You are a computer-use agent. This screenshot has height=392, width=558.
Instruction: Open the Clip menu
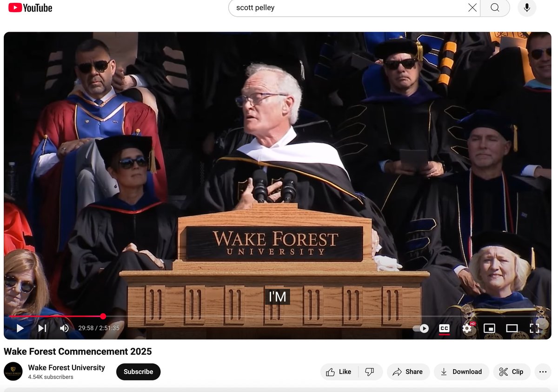[x=511, y=372]
